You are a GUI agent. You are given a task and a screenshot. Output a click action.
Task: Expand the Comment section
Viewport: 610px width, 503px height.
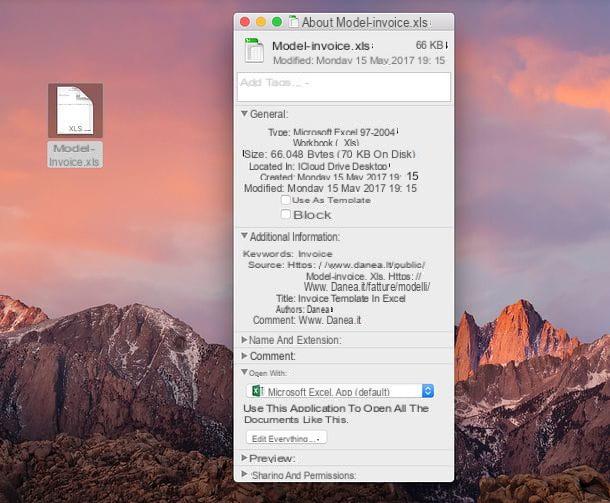[x=244, y=356]
